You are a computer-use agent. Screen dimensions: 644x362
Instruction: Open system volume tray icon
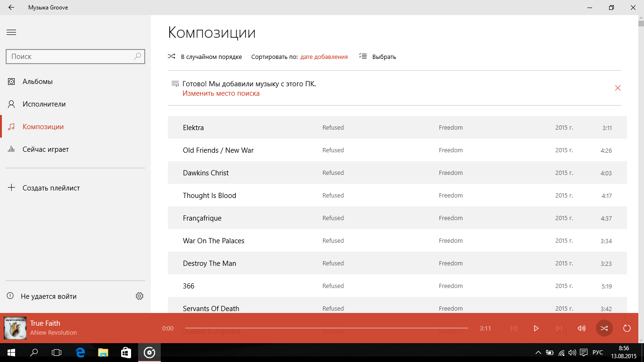point(572,353)
